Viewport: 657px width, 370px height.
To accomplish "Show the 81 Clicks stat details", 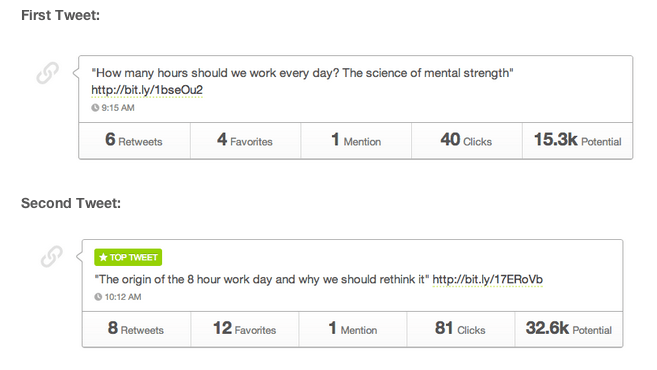I will click(461, 329).
